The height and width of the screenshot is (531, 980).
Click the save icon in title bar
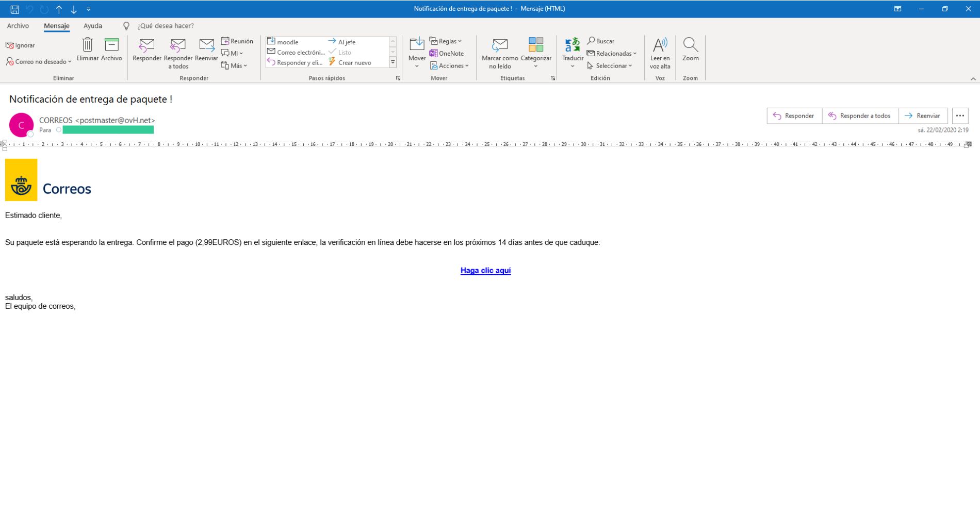[14, 9]
